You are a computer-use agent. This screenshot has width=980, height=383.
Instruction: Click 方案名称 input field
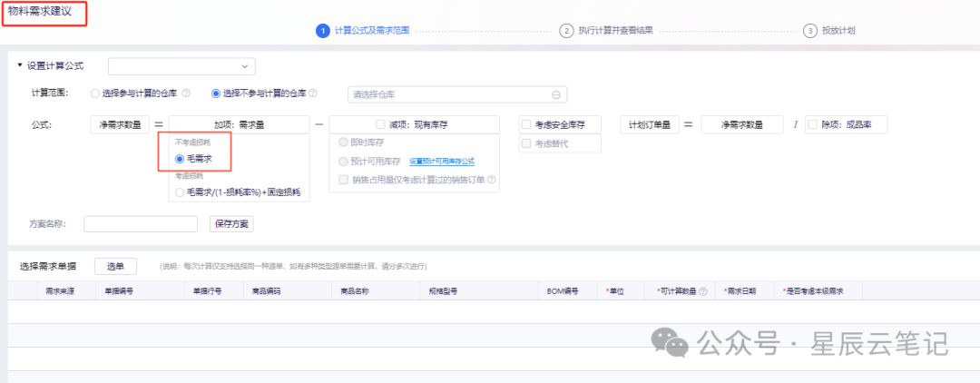141,223
